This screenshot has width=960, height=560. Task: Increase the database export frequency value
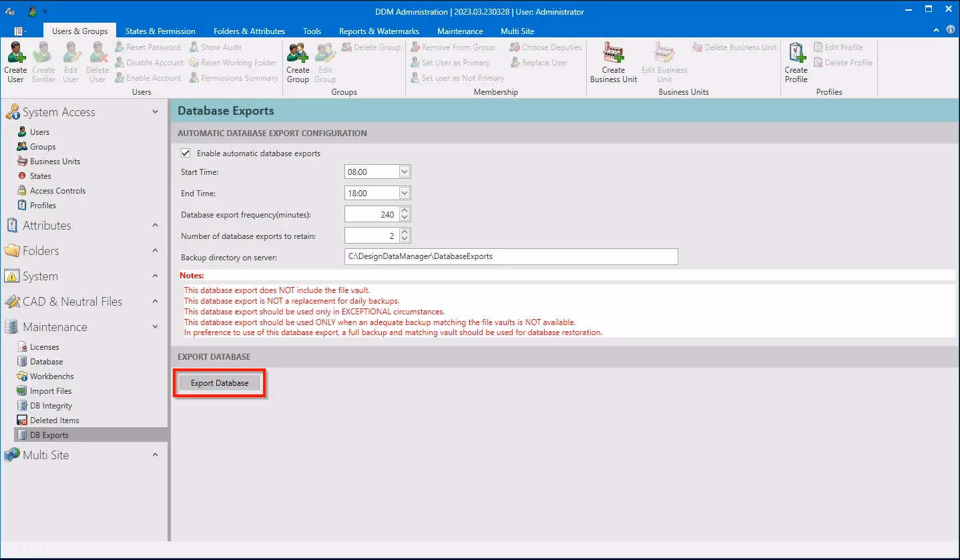point(405,210)
